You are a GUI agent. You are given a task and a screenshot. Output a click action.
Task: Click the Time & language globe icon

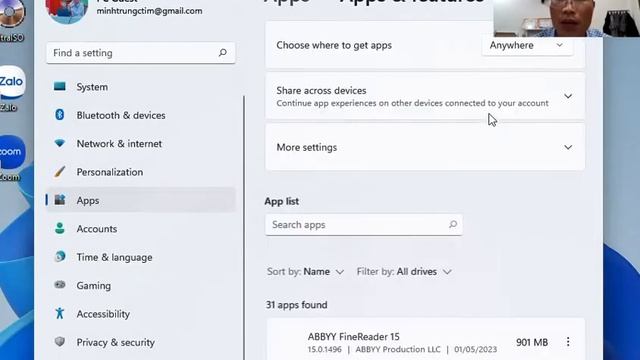pyautogui.click(x=60, y=256)
